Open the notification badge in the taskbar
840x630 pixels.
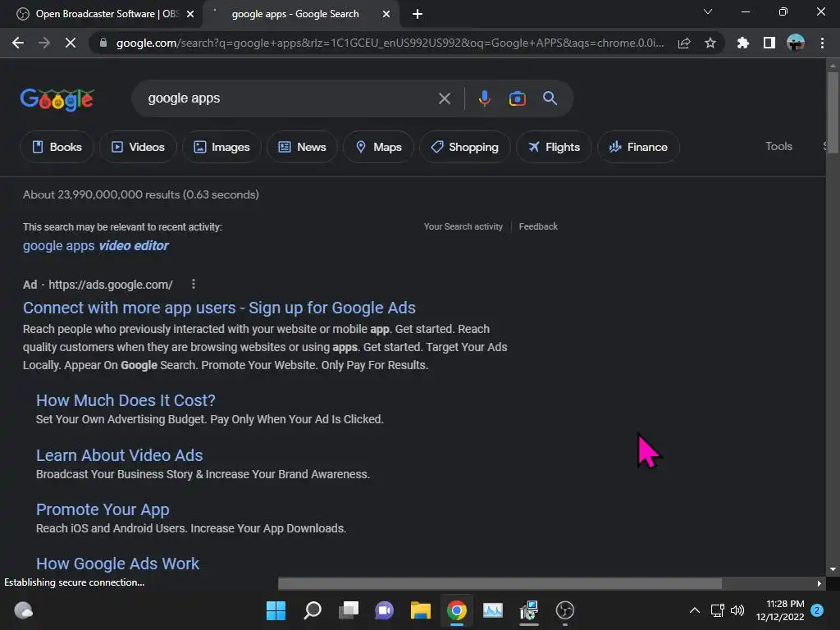pos(817,610)
